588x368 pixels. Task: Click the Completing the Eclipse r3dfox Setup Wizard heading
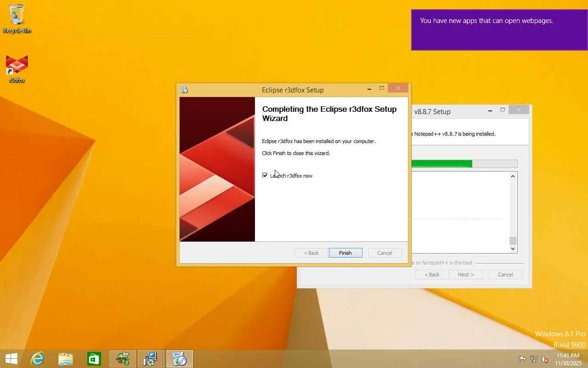pyautogui.click(x=329, y=114)
